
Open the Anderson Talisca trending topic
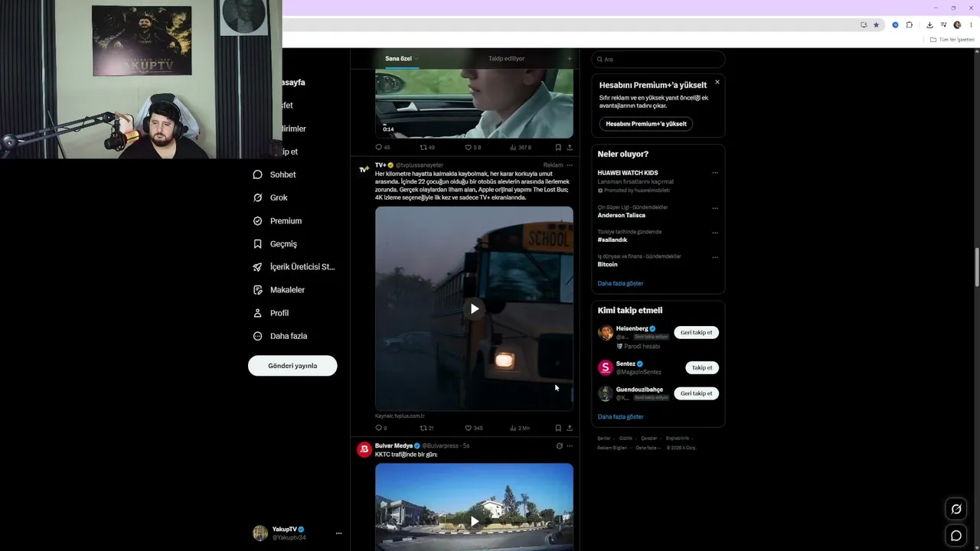click(621, 216)
